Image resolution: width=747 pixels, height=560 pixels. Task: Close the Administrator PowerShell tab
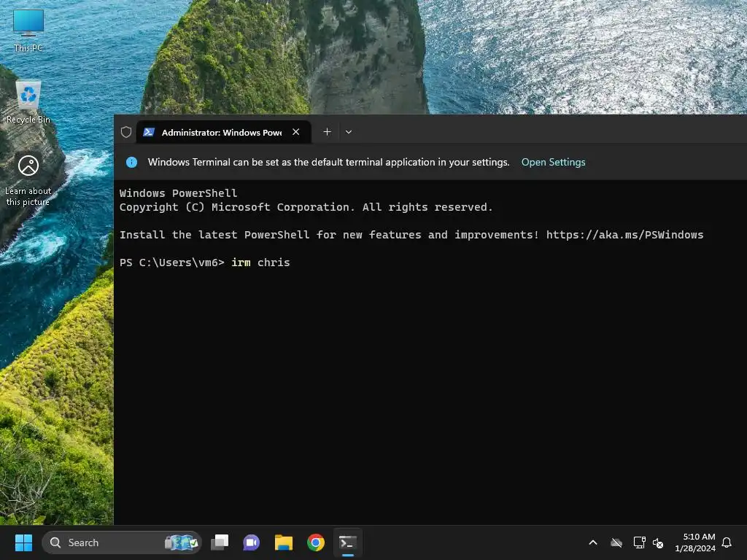[296, 132]
